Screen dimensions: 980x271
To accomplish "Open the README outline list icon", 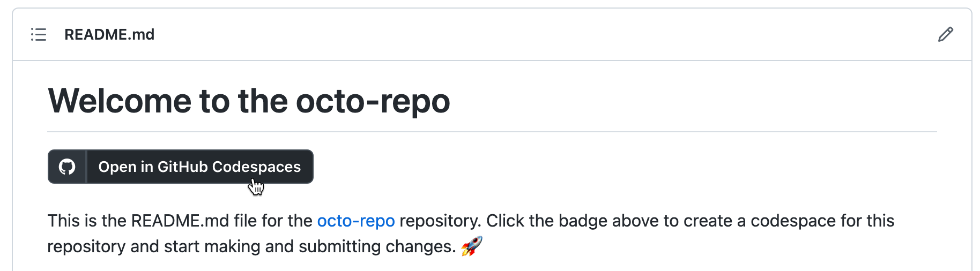I will (39, 35).
